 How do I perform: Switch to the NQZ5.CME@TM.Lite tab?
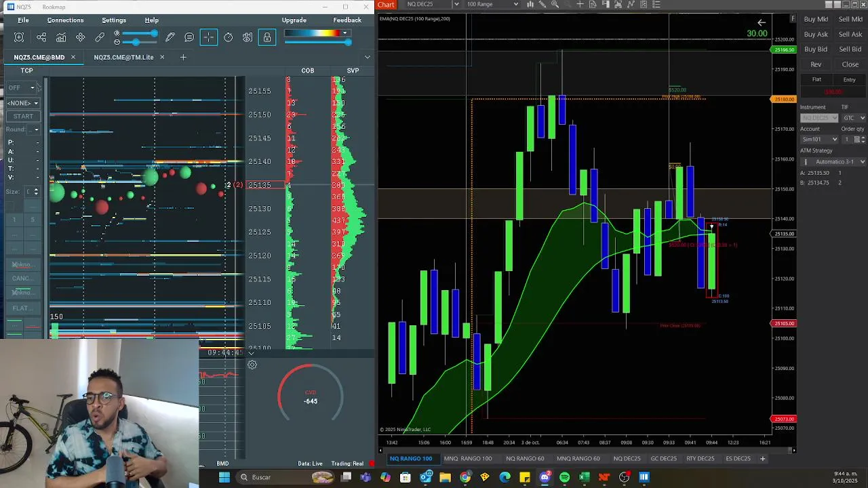(123, 58)
